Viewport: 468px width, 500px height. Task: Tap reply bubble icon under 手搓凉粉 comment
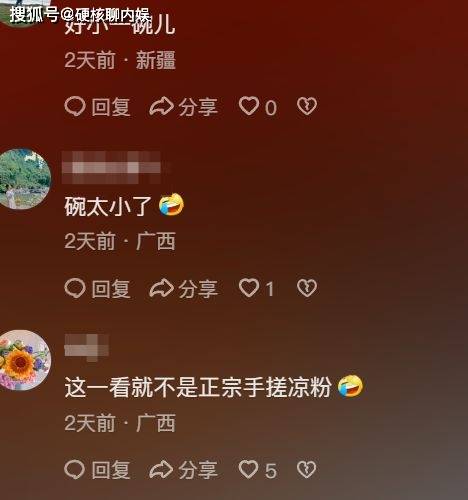pos(75,469)
